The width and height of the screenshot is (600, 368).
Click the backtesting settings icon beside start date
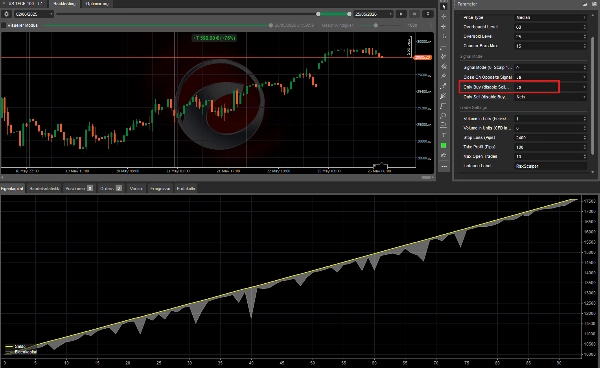[x=7, y=14]
